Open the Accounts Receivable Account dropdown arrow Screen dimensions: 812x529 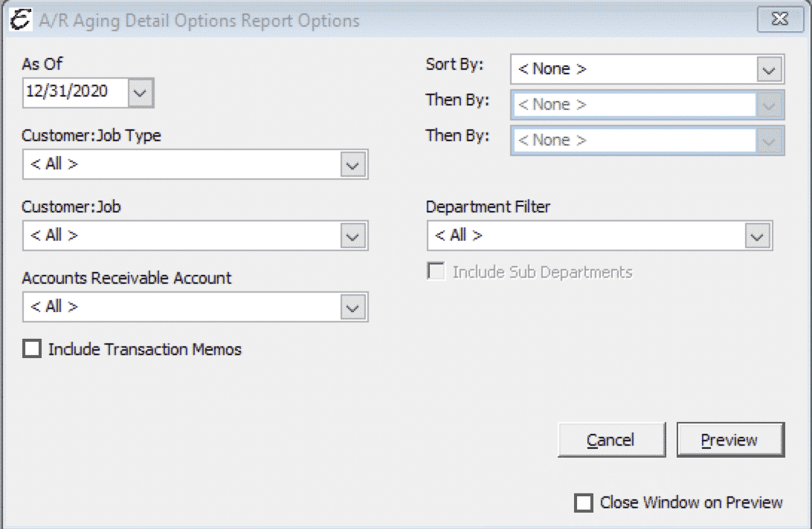354,308
